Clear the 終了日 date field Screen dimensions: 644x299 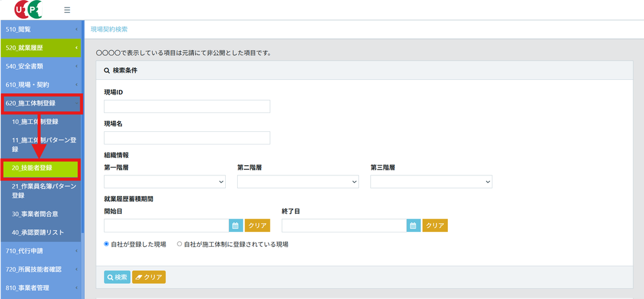(435, 226)
